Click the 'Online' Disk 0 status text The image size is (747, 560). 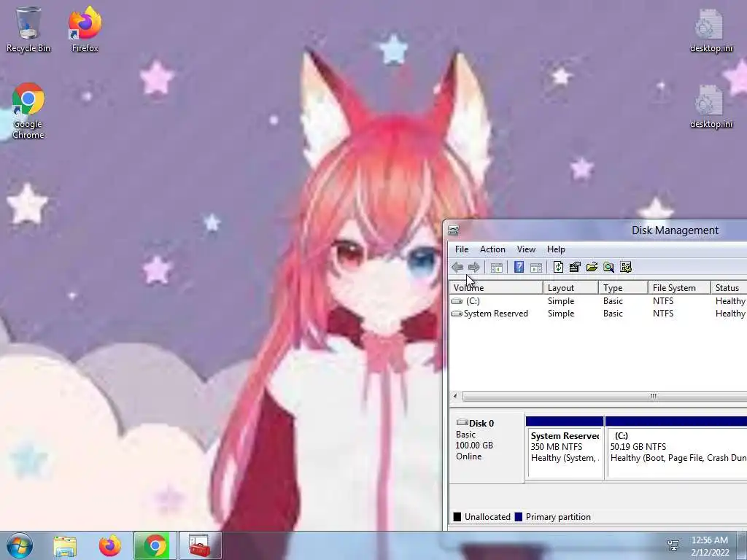pos(469,456)
